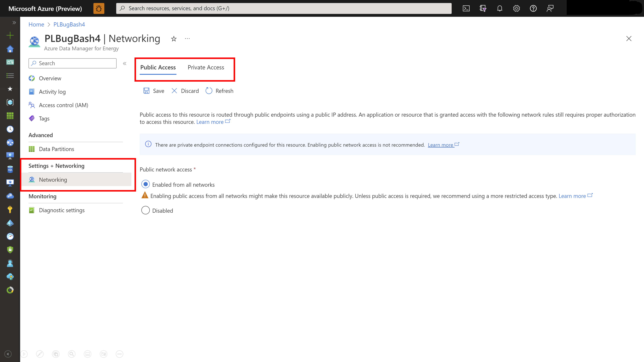The height and width of the screenshot is (362, 644).
Task: Open the Cloud Shell terminal
Action: tap(466, 8)
